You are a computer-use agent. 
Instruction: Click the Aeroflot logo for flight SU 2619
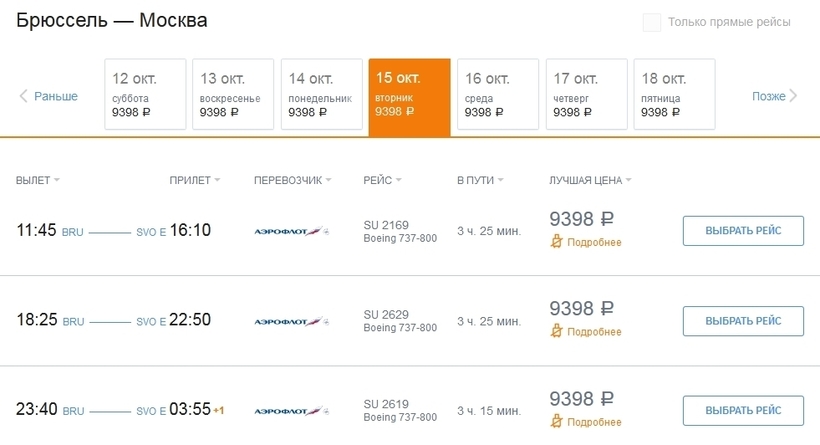tap(291, 411)
